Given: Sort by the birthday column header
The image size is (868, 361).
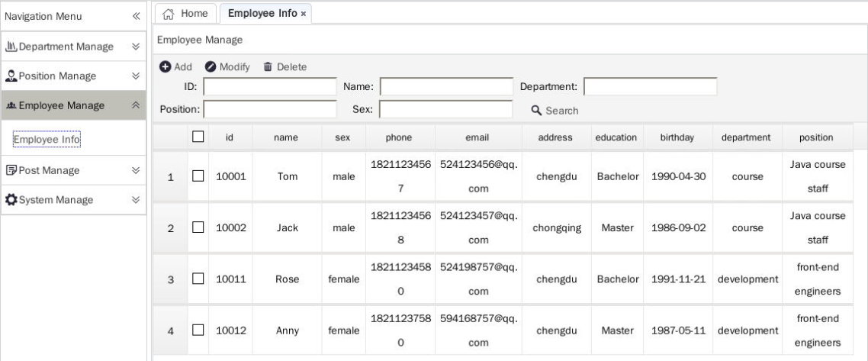Looking at the screenshot, I should (x=678, y=137).
